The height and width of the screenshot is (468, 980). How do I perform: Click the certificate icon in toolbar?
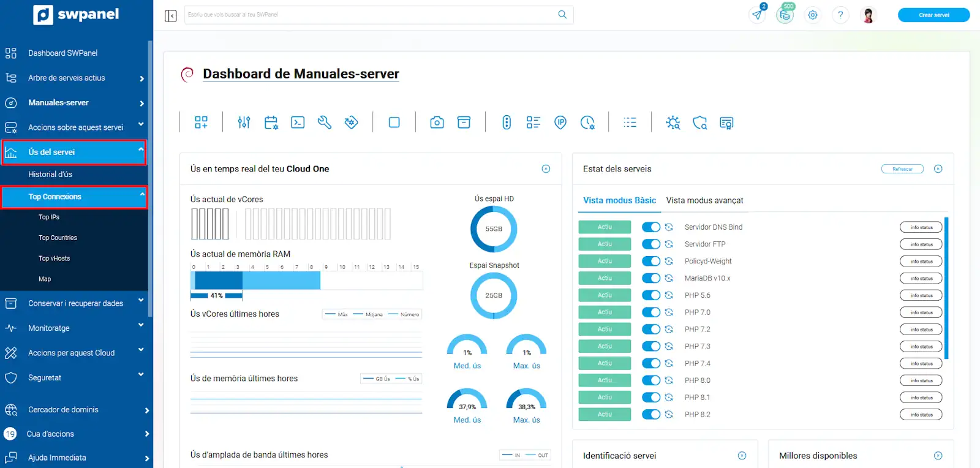coord(726,123)
